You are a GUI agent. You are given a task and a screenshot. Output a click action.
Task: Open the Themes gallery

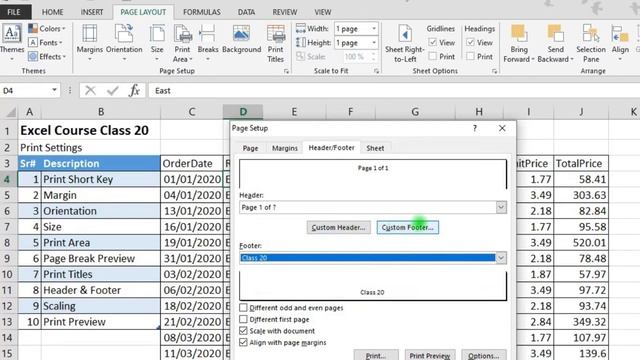[x=12, y=42]
